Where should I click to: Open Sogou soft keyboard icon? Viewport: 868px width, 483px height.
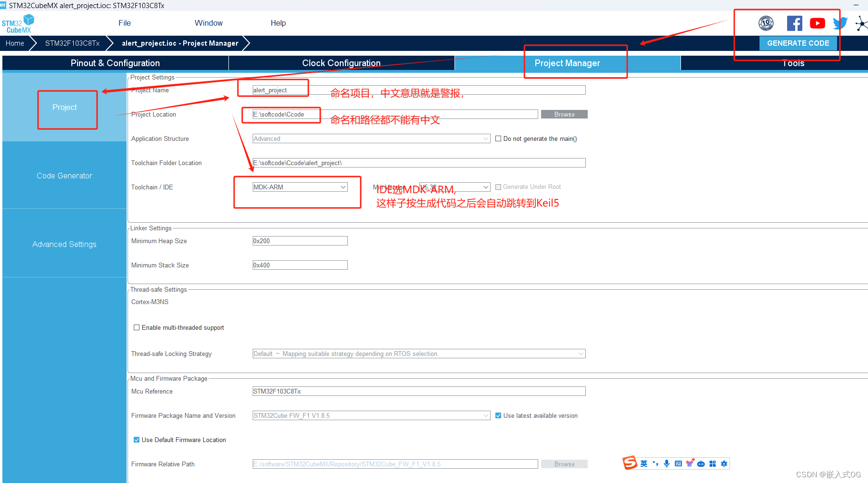[x=678, y=463]
